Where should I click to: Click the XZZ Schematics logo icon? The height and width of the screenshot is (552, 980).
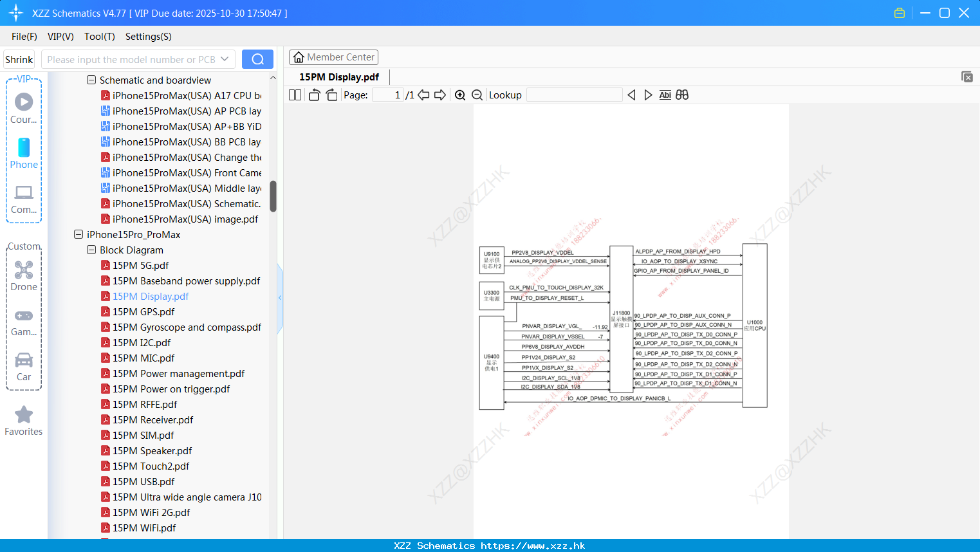16,13
